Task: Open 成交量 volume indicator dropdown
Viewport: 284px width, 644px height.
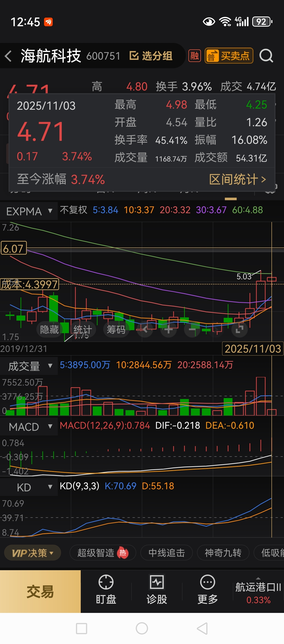Action: (29, 366)
